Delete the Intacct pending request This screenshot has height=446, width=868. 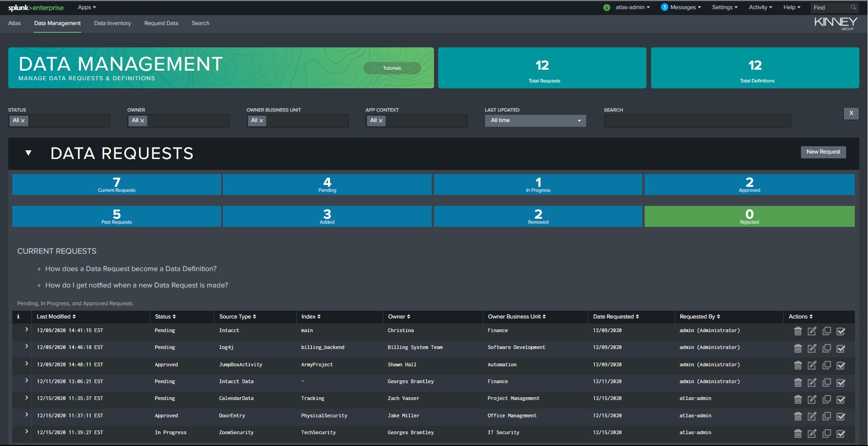(x=798, y=331)
